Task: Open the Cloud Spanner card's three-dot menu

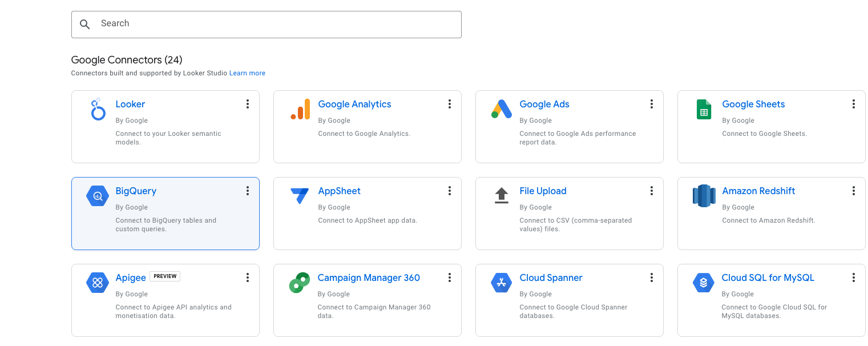Action: (x=652, y=277)
